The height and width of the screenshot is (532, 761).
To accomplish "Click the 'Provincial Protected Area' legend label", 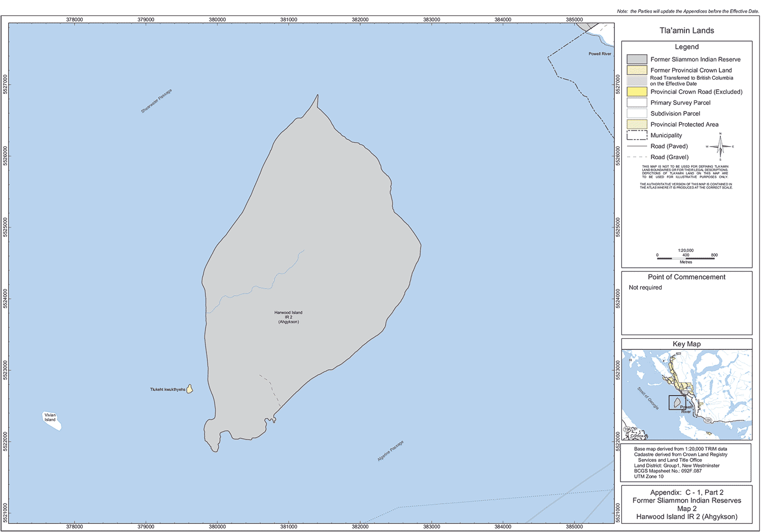I will coord(684,124).
